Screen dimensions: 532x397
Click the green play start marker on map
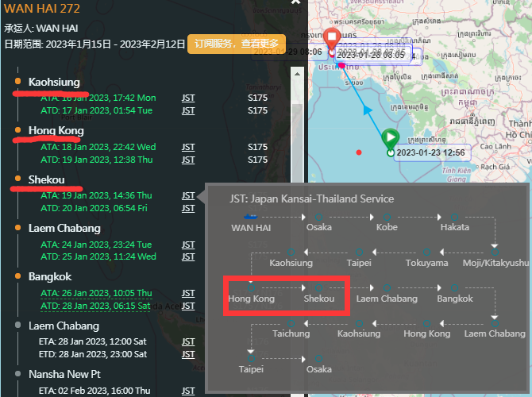[390, 138]
